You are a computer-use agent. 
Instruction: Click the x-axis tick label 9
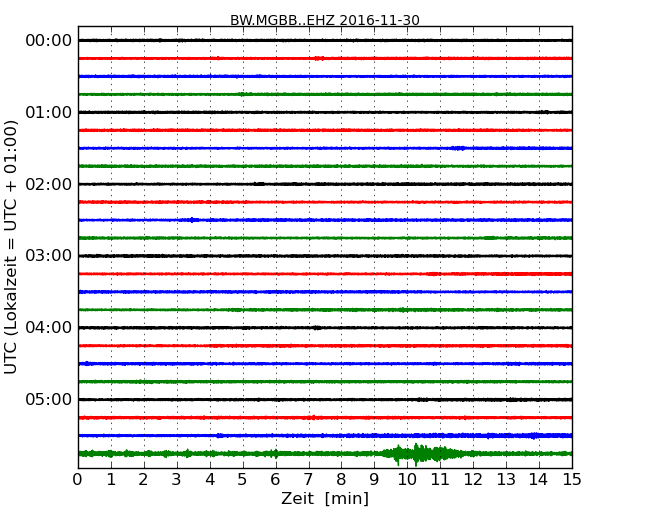coord(374,479)
